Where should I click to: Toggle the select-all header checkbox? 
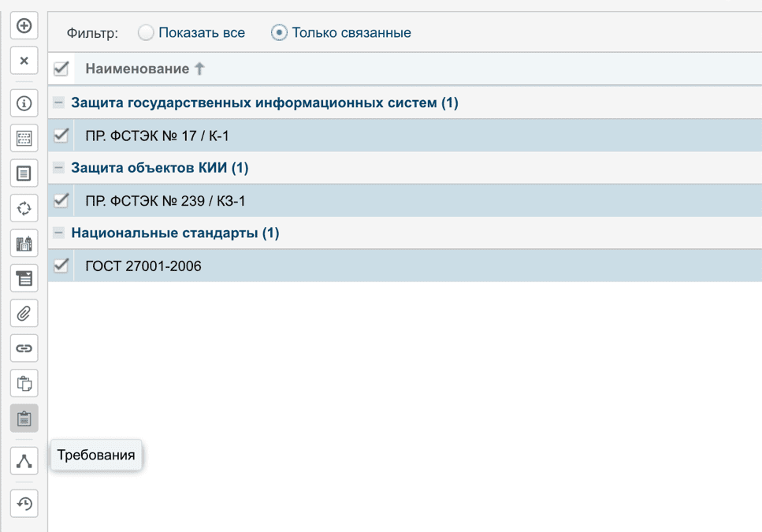pos(61,69)
